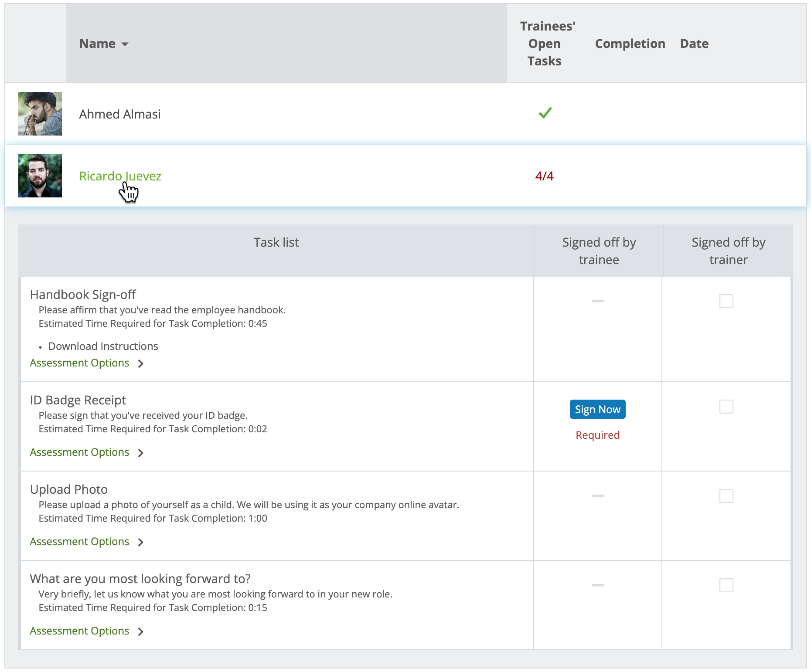Click the Completion column header
Image resolution: width=811 pixels, height=672 pixels.
pos(630,44)
